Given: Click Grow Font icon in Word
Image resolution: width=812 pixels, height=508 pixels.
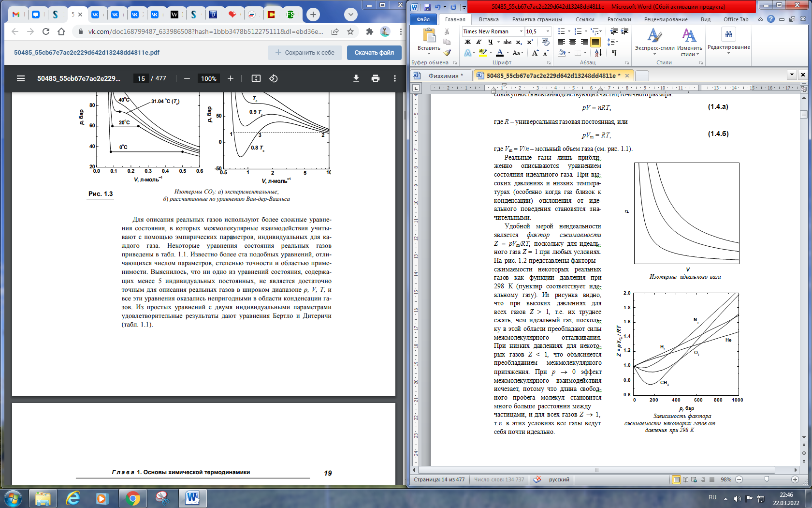Looking at the screenshot, I should click(x=535, y=53).
